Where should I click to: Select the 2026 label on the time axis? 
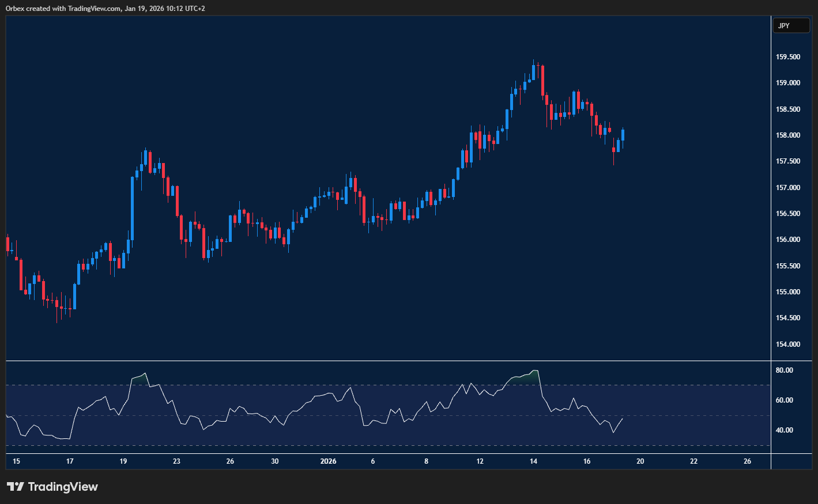tap(329, 461)
